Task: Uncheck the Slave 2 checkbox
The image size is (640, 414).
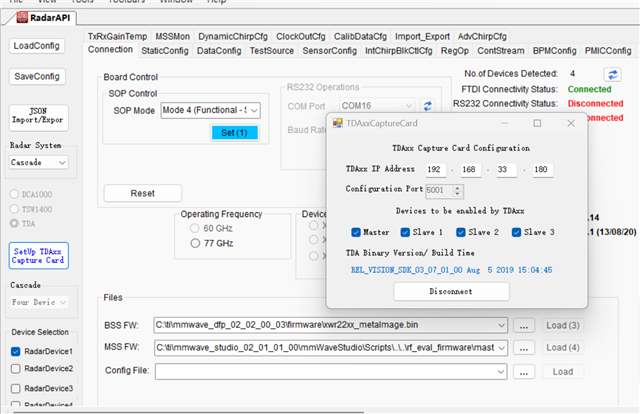Action: tap(461, 232)
